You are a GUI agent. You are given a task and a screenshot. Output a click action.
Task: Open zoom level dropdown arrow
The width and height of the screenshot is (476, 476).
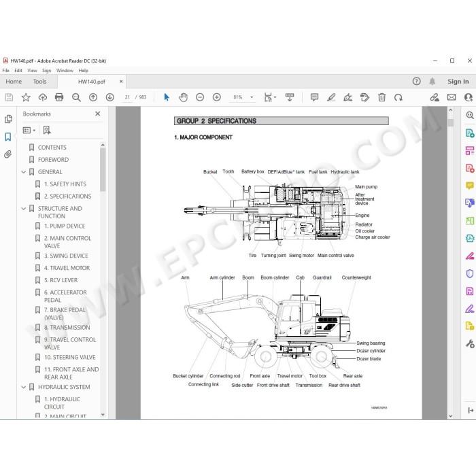252,97
